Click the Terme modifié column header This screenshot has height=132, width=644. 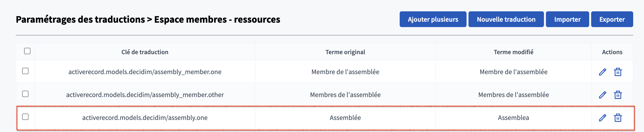pos(513,52)
